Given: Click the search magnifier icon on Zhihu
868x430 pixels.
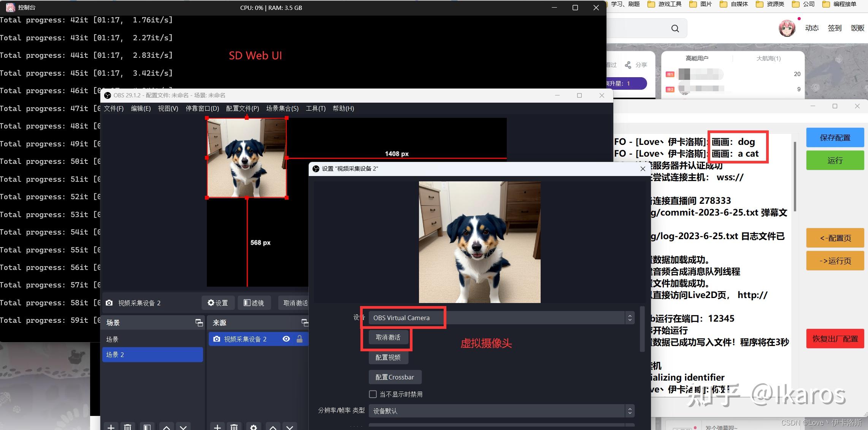Looking at the screenshot, I should [x=675, y=28].
